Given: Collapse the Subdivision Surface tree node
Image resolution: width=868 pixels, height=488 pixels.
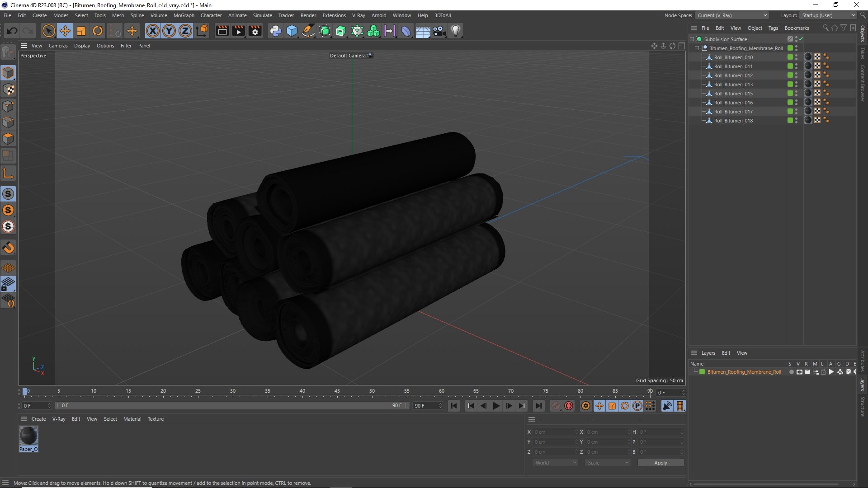Looking at the screenshot, I should click(692, 39).
